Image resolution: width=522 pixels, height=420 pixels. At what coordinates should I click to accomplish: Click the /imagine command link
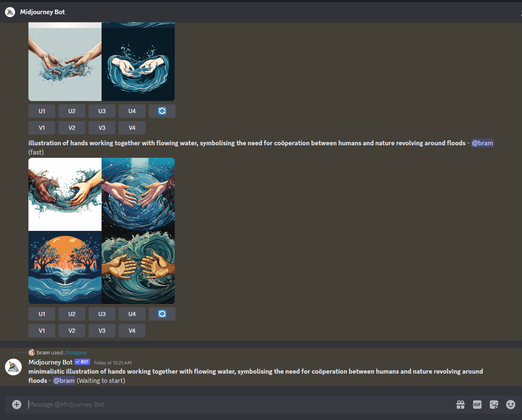(x=76, y=352)
